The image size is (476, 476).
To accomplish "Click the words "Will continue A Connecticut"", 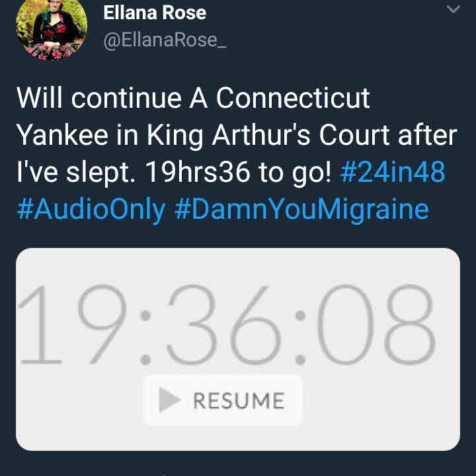I will 193,98.
